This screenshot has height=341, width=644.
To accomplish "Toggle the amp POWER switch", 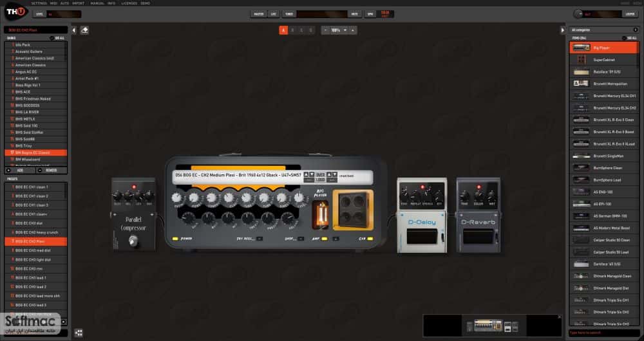I will [175, 239].
